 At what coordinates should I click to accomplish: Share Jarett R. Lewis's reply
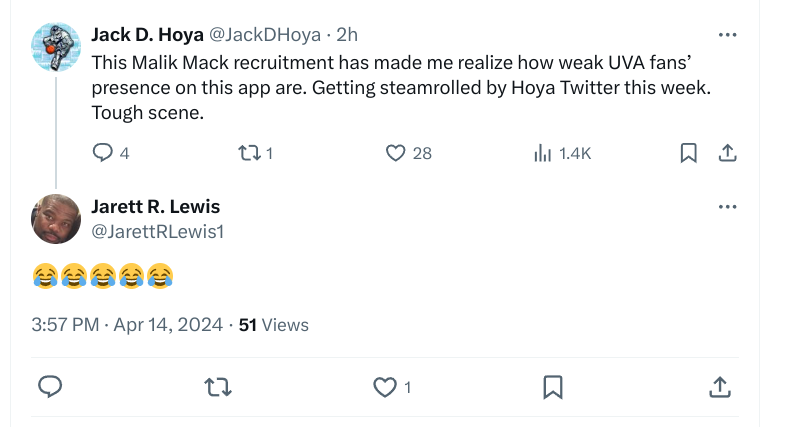719,387
